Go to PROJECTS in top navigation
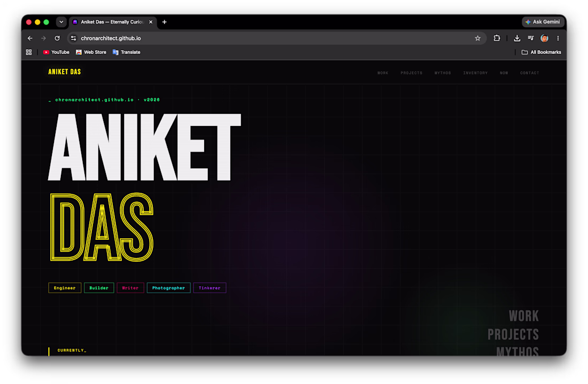 point(412,73)
